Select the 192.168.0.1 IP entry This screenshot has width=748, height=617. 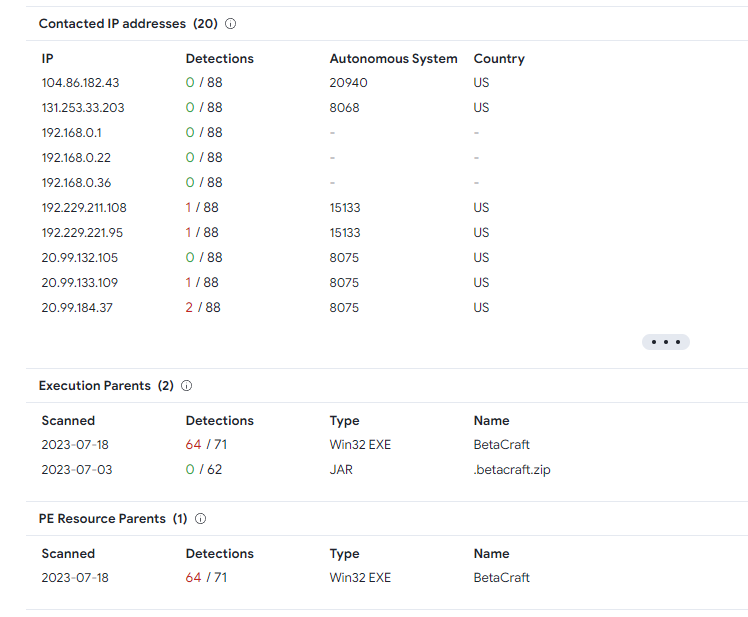tap(71, 133)
